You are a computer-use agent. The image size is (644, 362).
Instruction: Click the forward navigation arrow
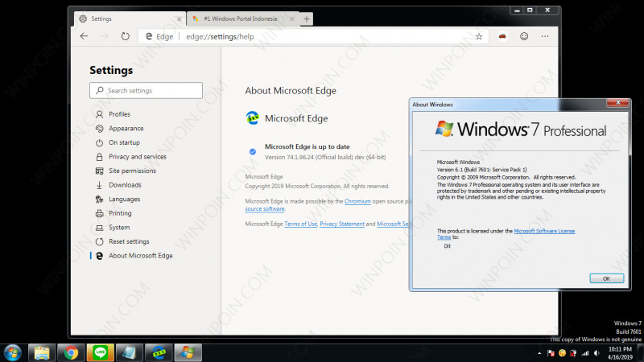coord(105,36)
